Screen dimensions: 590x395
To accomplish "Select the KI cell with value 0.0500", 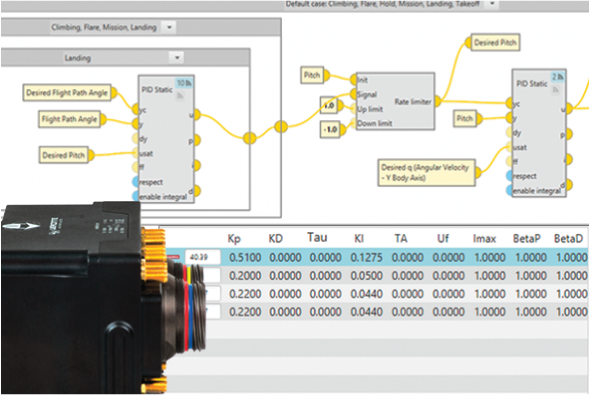I will coord(366,276).
